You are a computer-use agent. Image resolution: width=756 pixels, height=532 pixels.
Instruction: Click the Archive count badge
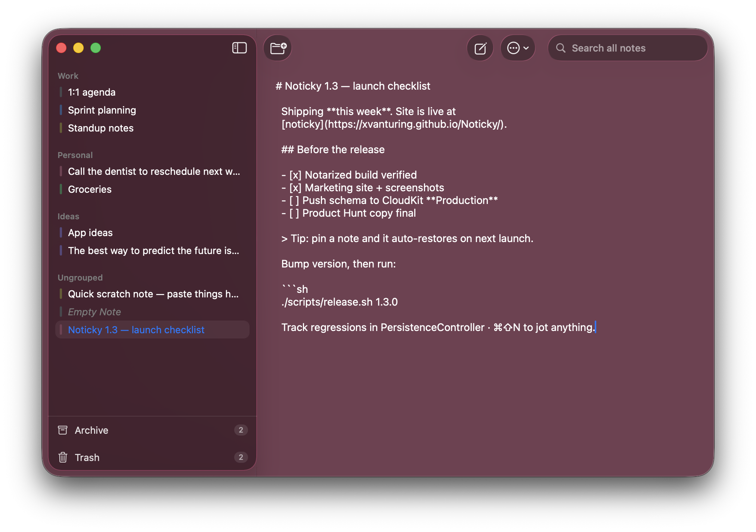[241, 430]
